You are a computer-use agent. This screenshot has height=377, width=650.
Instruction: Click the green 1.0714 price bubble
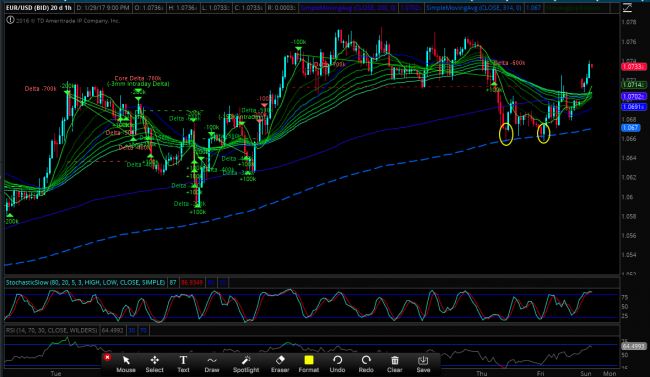tap(633, 85)
